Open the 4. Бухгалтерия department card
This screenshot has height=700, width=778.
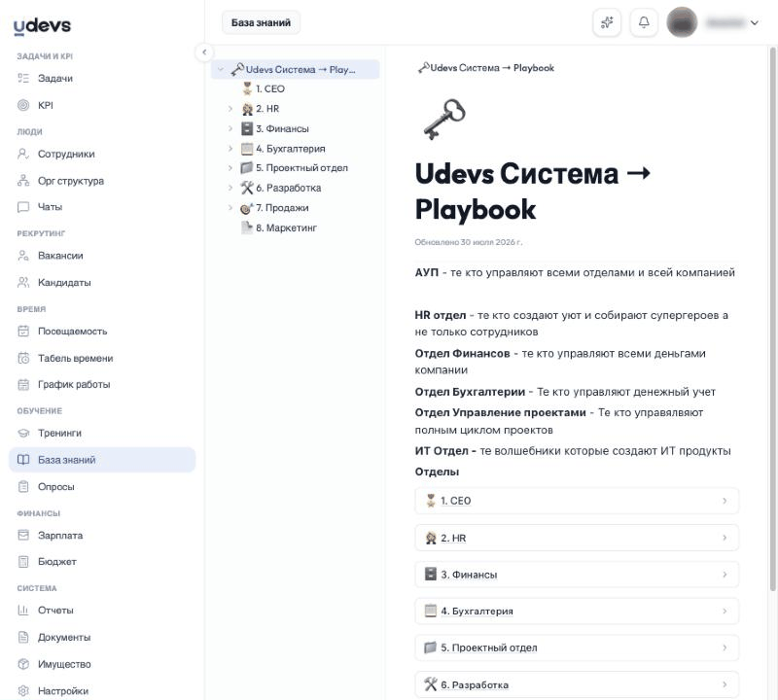coord(577,612)
